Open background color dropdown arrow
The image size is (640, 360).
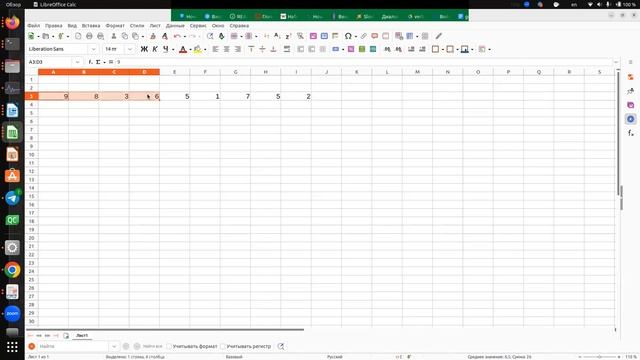(205, 49)
